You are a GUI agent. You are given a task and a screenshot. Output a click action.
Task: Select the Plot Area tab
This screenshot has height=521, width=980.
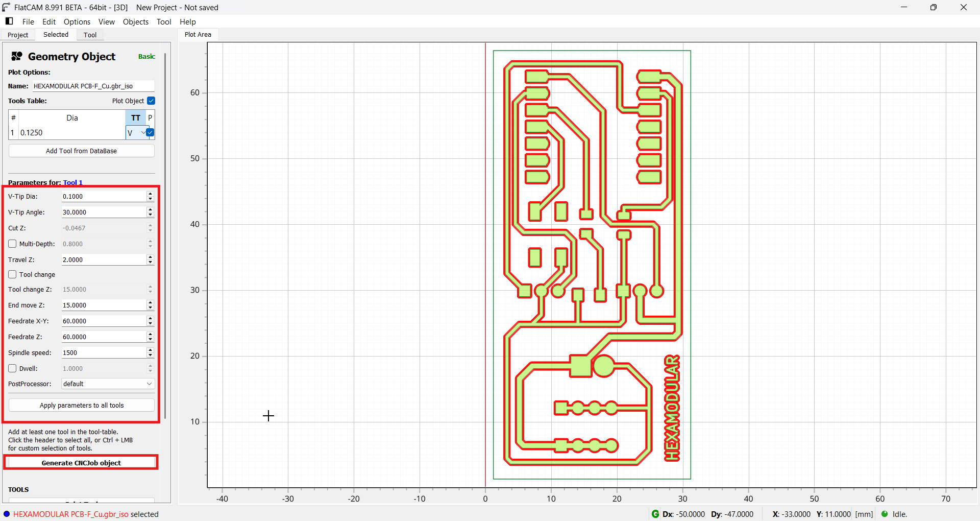point(198,35)
